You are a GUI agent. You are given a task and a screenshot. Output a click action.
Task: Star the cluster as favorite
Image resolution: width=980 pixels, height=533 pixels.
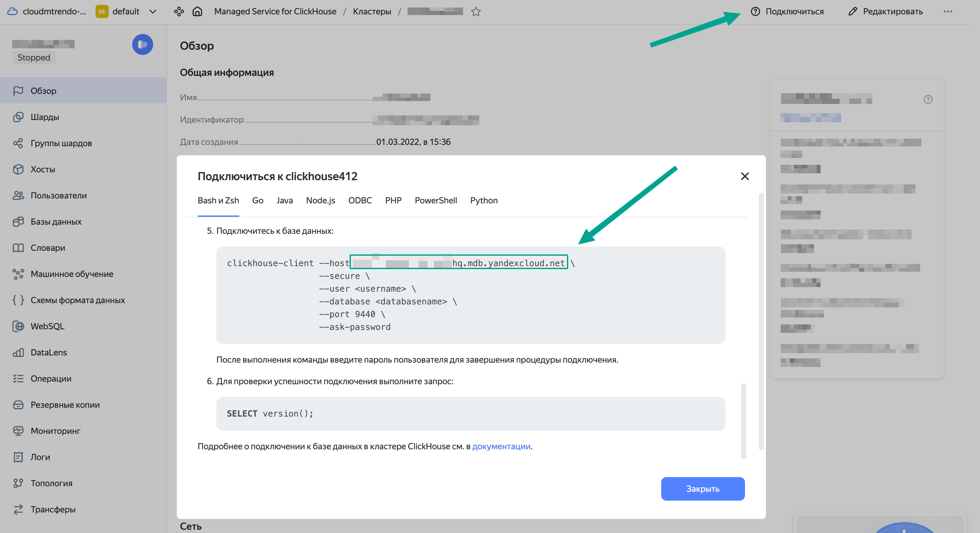click(476, 11)
